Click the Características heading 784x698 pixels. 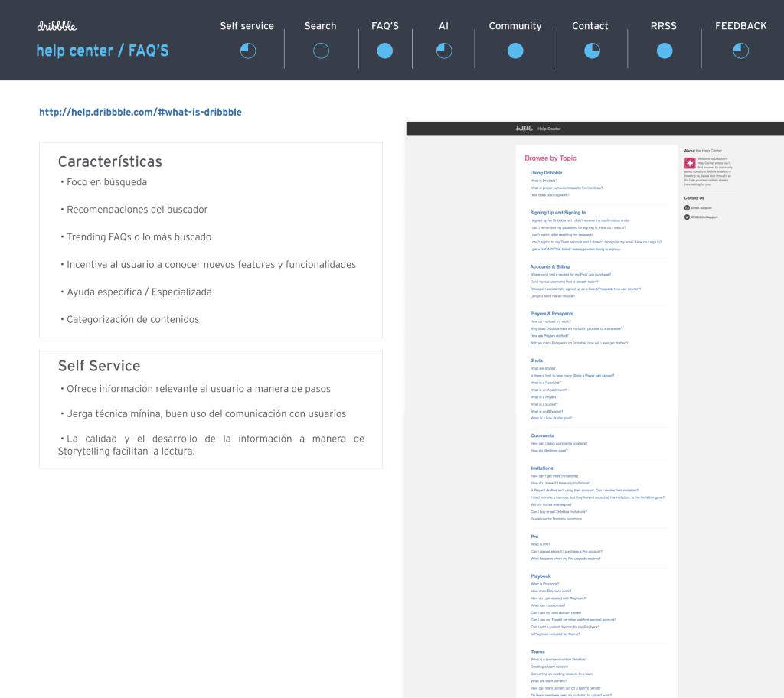click(110, 161)
